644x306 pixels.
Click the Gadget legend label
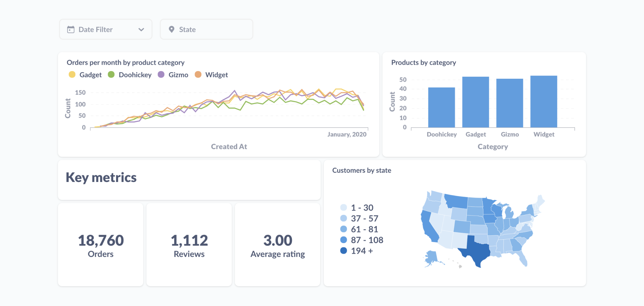pos(91,75)
